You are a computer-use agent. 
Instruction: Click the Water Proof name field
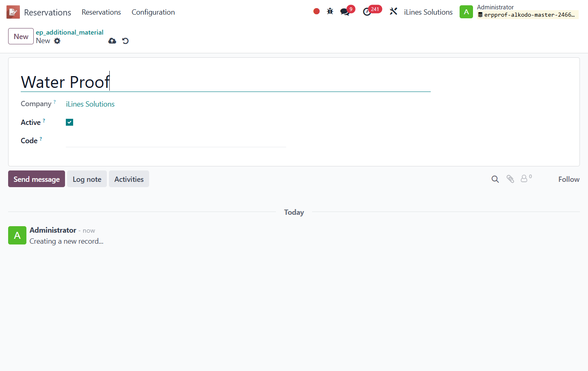(226, 82)
